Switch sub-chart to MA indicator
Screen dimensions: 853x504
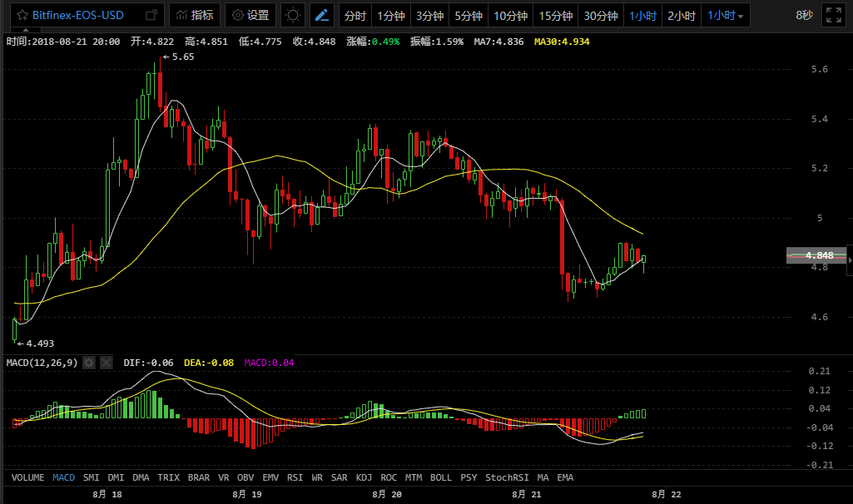(x=543, y=477)
